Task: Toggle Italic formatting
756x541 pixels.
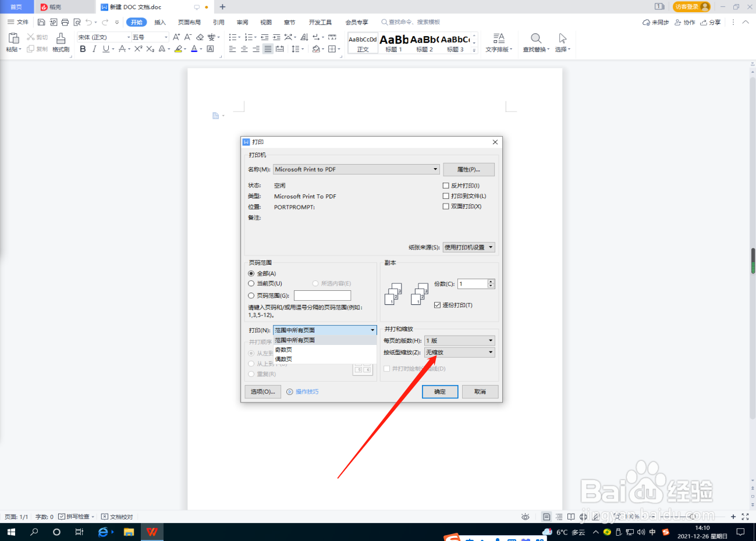Action: pyautogui.click(x=94, y=49)
